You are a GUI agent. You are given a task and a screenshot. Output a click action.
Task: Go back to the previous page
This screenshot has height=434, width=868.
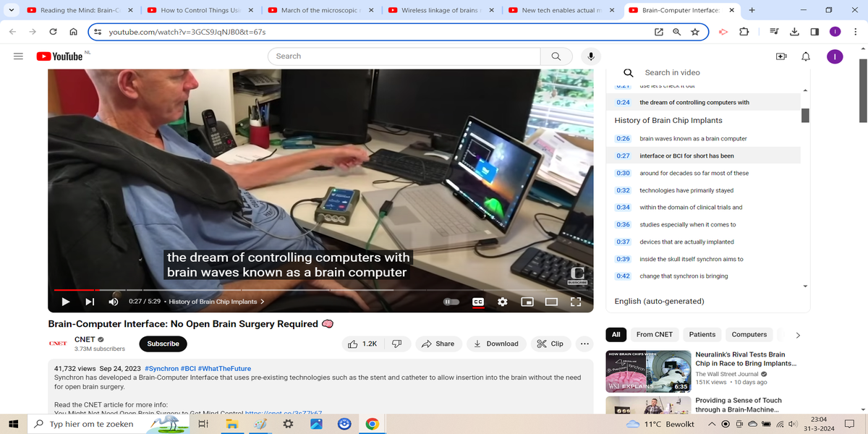pos(13,32)
